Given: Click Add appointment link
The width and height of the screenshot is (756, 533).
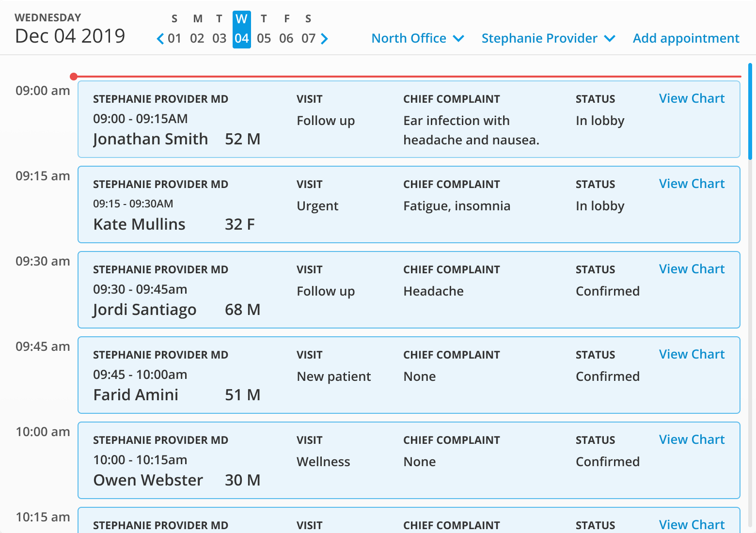Looking at the screenshot, I should (686, 38).
